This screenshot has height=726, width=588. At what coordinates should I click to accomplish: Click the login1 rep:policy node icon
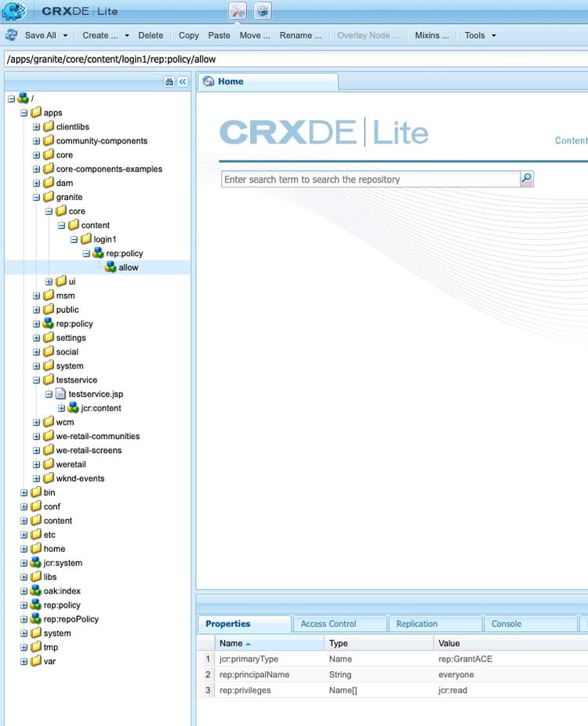tap(98, 253)
